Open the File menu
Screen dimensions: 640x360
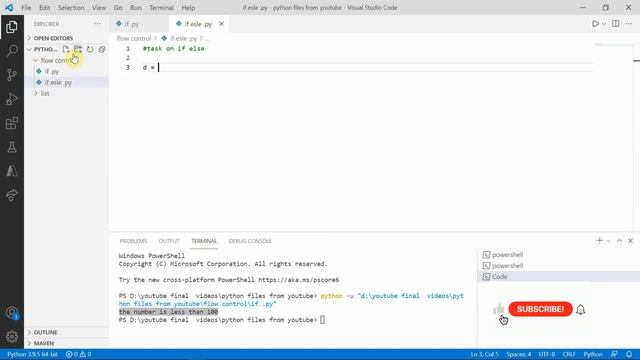point(26,7)
